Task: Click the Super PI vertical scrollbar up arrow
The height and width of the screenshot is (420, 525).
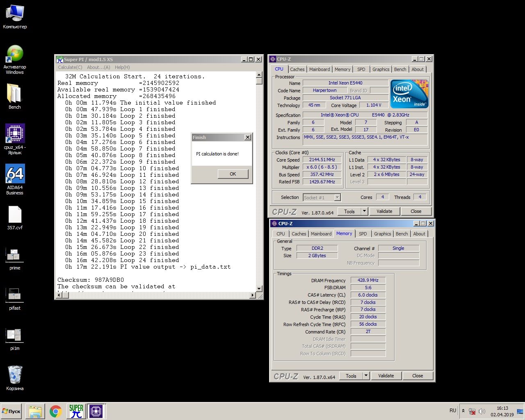Action: click(259, 75)
